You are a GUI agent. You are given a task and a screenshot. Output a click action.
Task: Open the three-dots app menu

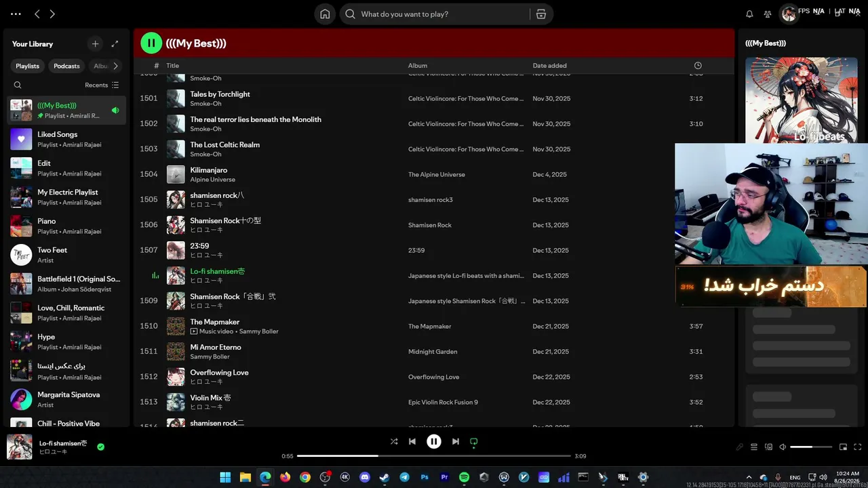point(16,14)
